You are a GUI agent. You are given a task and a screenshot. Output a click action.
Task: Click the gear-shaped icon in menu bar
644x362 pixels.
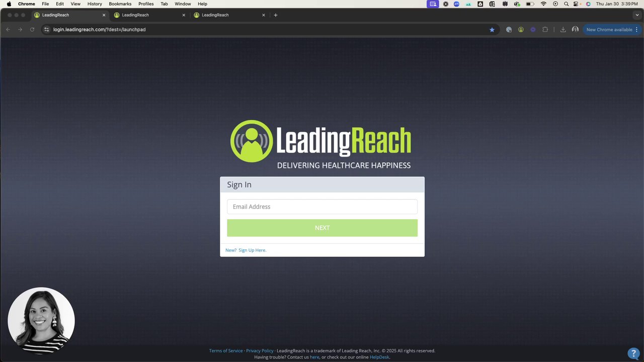coord(446,4)
